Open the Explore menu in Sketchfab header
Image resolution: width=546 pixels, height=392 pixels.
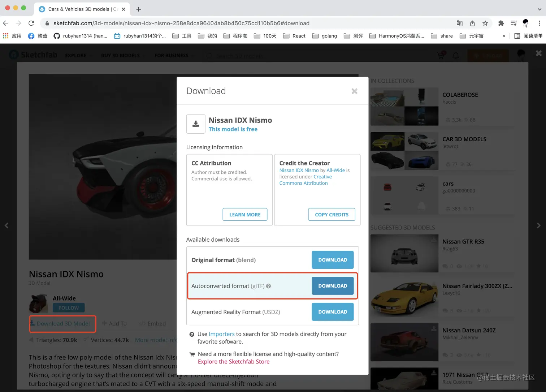pos(78,56)
